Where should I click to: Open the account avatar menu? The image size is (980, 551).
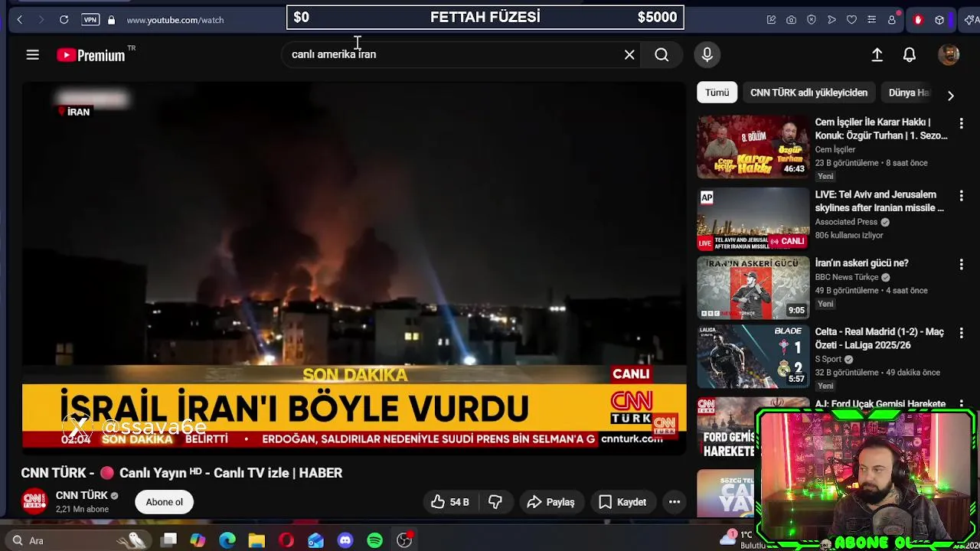tap(949, 54)
